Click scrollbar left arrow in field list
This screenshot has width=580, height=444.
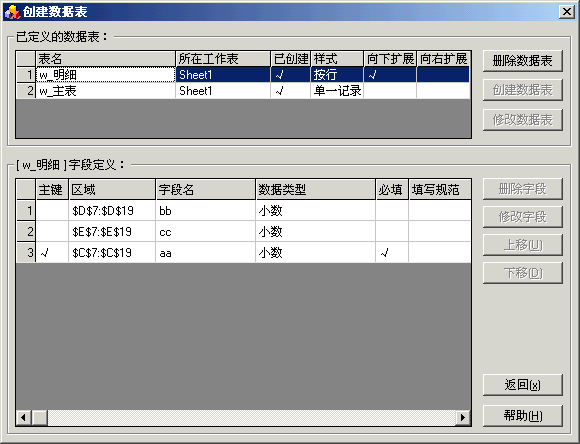(x=24, y=417)
